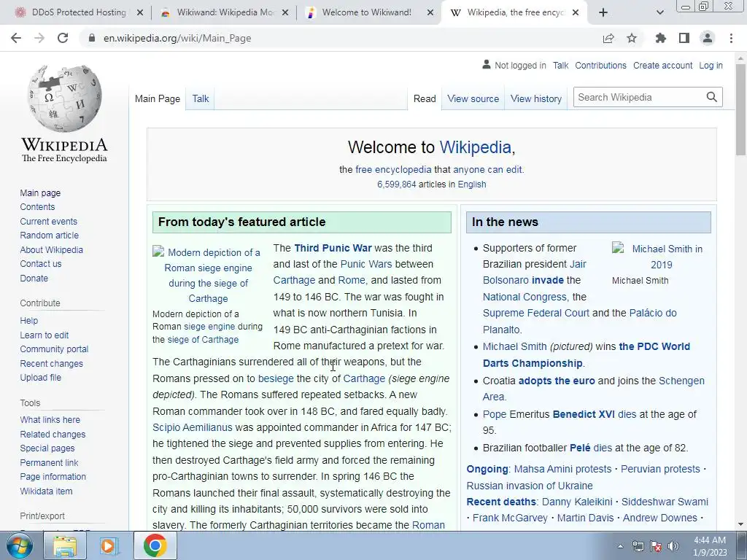Open the Special pages link
Viewport: 747px width, 560px height.
click(x=47, y=448)
